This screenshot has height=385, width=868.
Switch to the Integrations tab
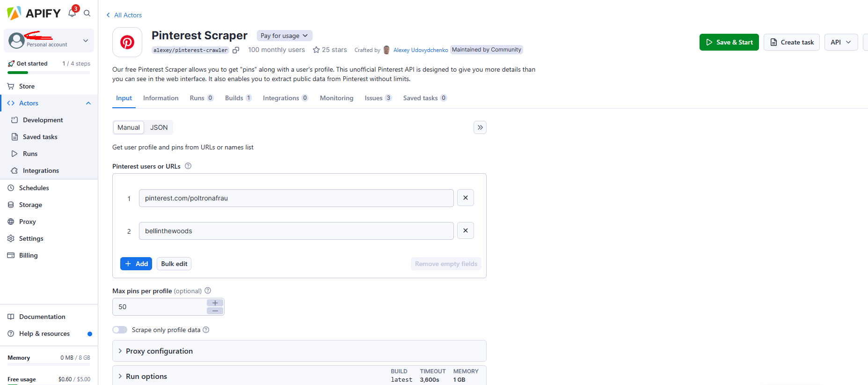click(285, 98)
